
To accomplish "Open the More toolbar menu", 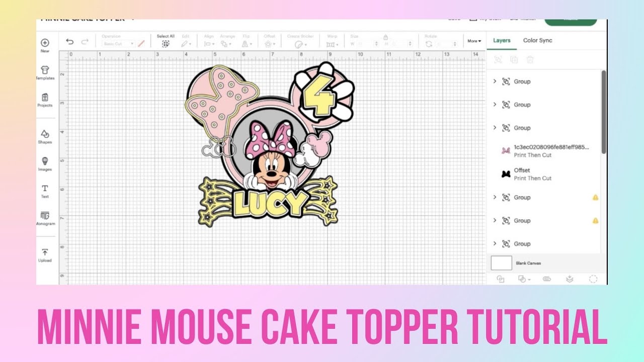I will point(474,41).
